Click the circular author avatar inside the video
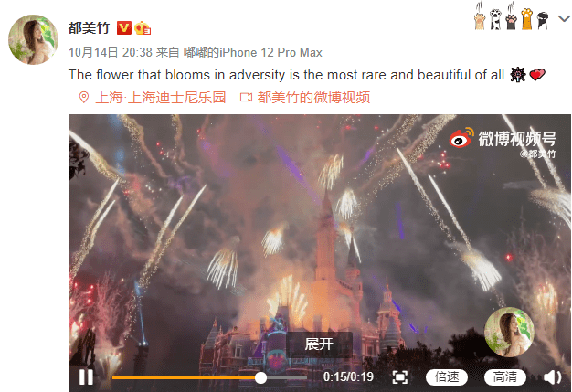 509,333
